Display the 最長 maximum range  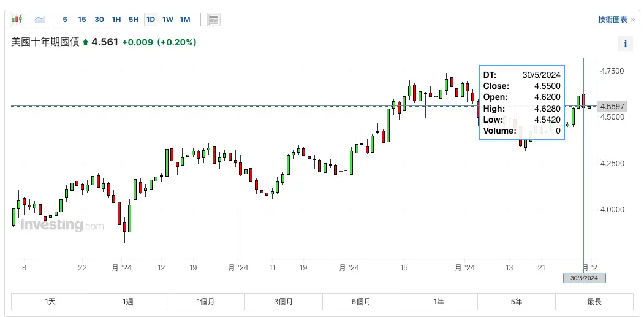[x=594, y=302]
